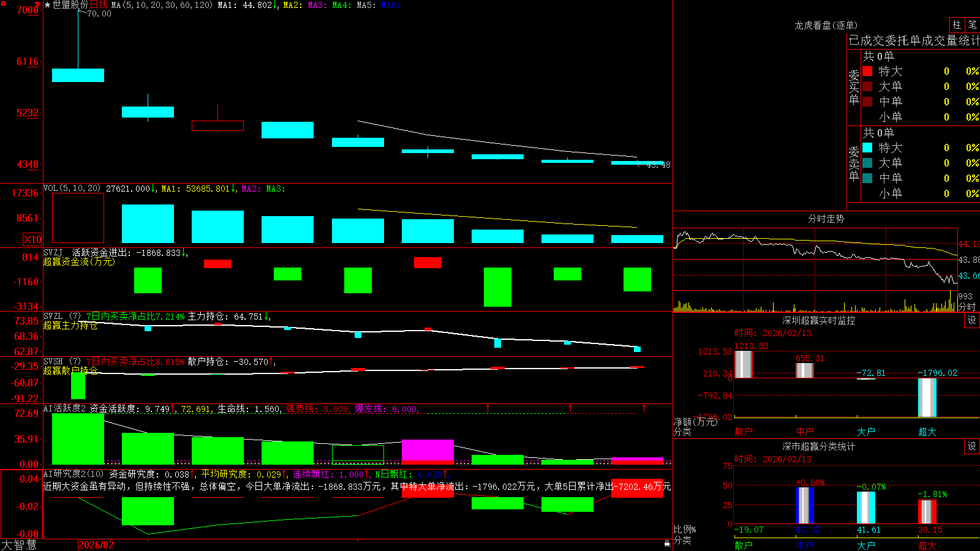Click the star icon beside 世盟股份
Viewport: 980px width, 551px height.
click(x=48, y=5)
